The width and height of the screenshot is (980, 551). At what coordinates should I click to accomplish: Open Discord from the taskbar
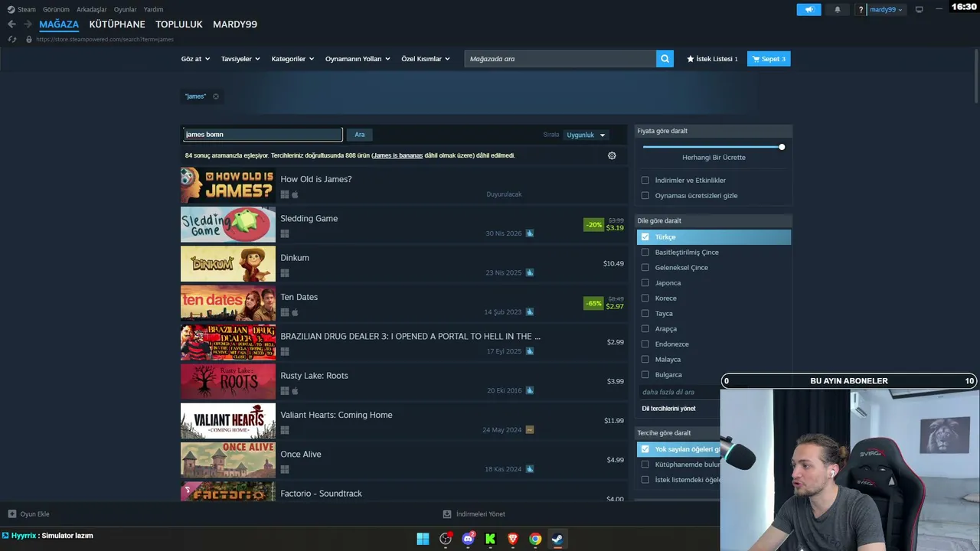[468, 539]
